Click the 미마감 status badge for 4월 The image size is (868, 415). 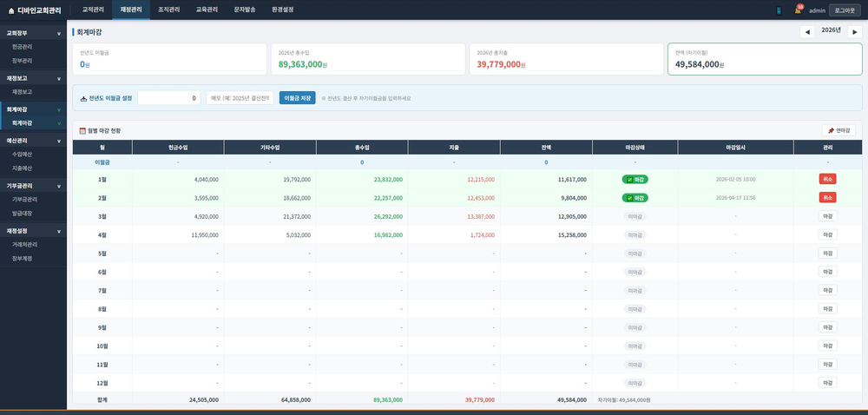click(635, 234)
